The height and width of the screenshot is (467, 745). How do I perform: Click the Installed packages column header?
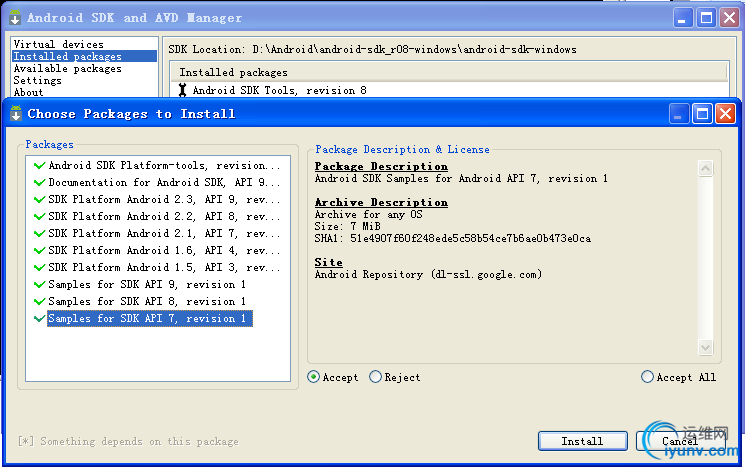(x=449, y=72)
